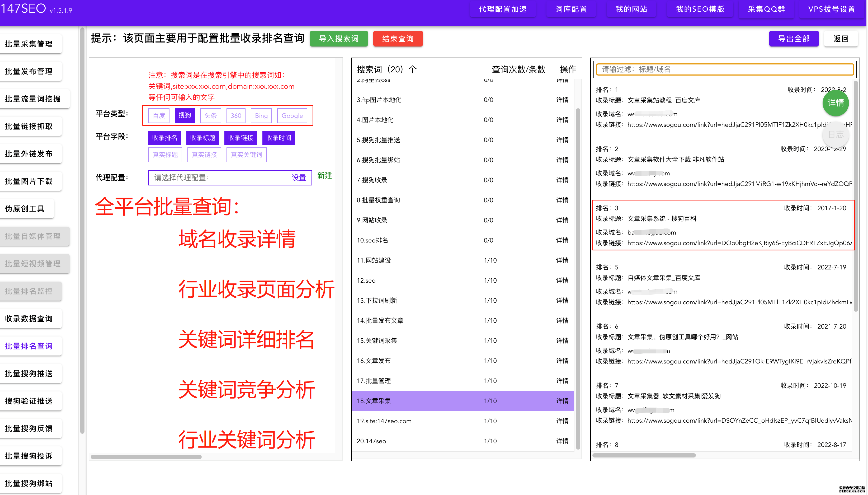Click results panel vertical scrollbar
The image size is (868, 495).
(x=855, y=196)
